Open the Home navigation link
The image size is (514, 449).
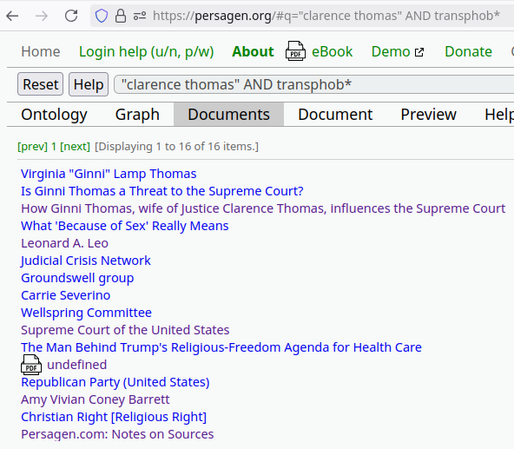(x=41, y=52)
